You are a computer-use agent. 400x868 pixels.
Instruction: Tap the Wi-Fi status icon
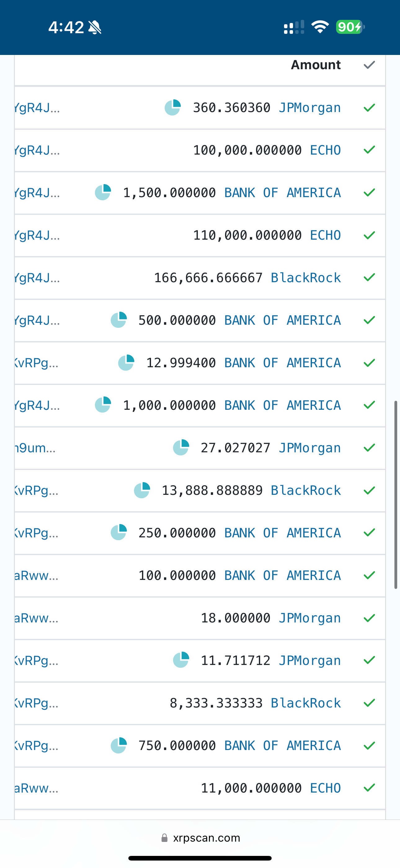tap(320, 27)
